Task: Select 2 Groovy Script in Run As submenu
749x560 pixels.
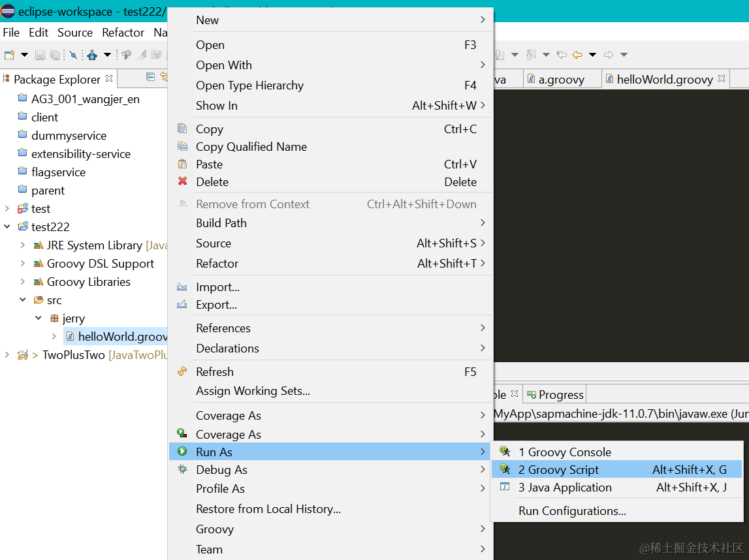Action: [x=616, y=470]
